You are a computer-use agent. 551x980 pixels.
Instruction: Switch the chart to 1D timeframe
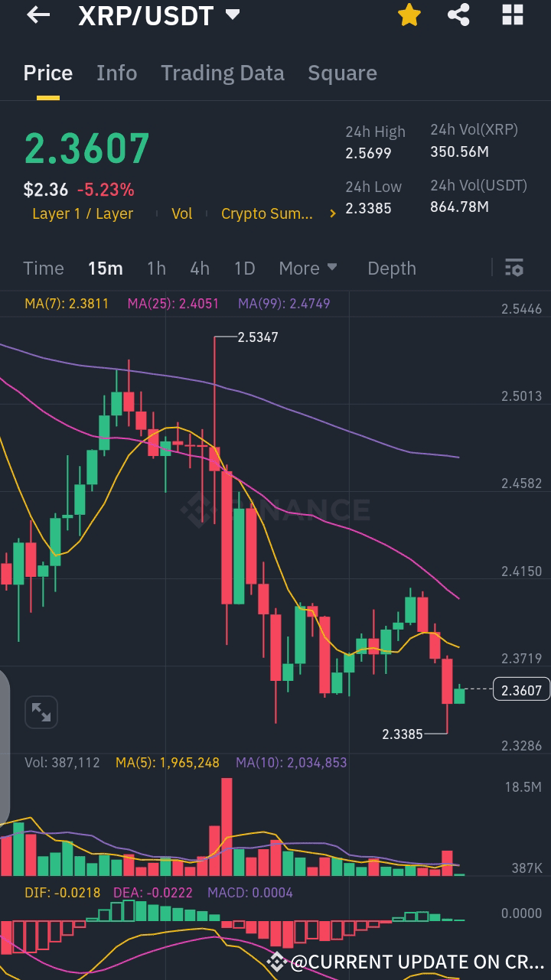click(x=244, y=269)
